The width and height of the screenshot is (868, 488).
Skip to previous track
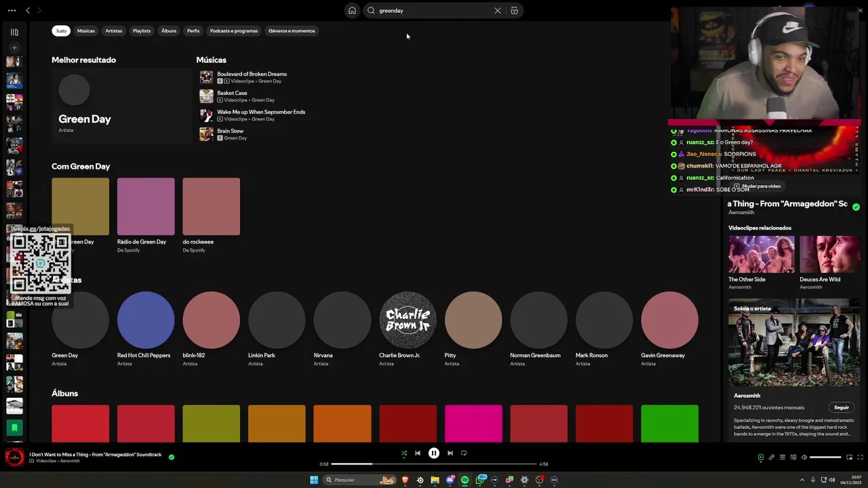coord(418,453)
